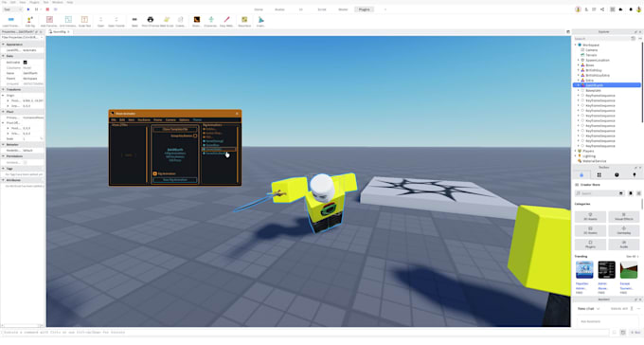
Task: Click the red stop test button
Action: 47,9
